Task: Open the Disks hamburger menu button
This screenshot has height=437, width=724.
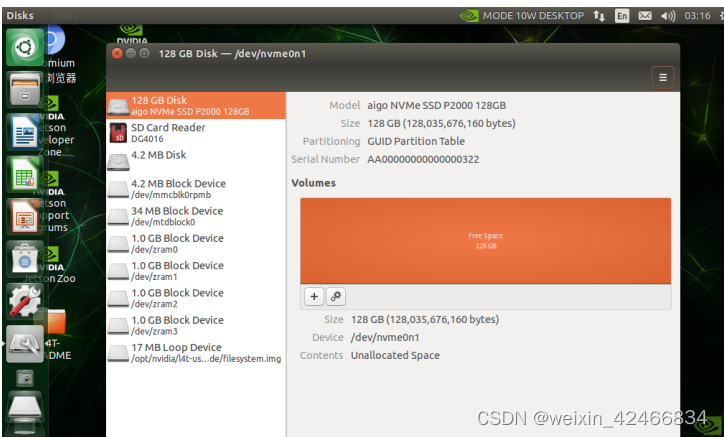Action: pyautogui.click(x=663, y=78)
